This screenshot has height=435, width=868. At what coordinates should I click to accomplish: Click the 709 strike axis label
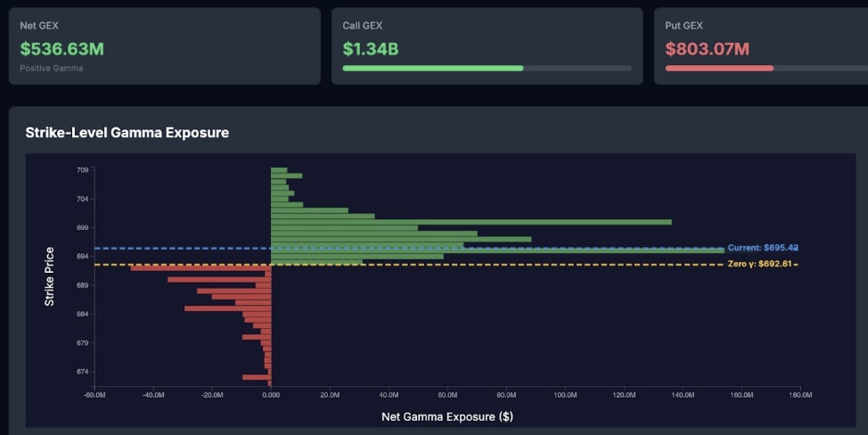tap(83, 170)
